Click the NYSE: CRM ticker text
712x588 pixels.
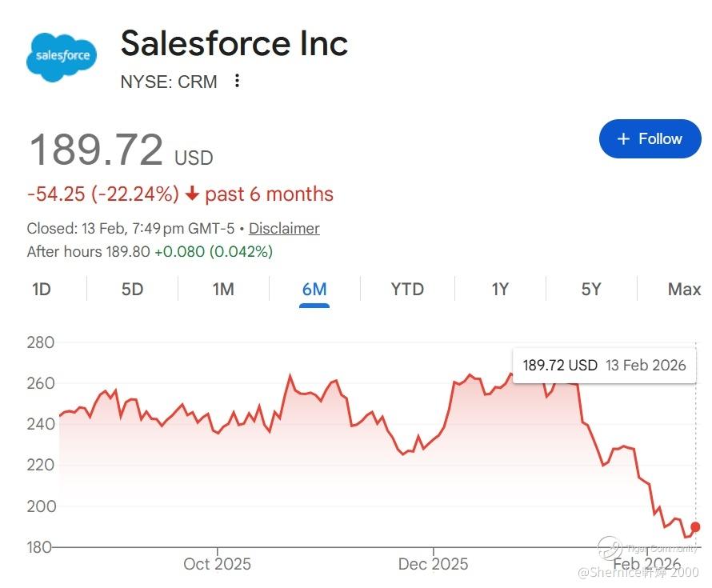click(169, 82)
